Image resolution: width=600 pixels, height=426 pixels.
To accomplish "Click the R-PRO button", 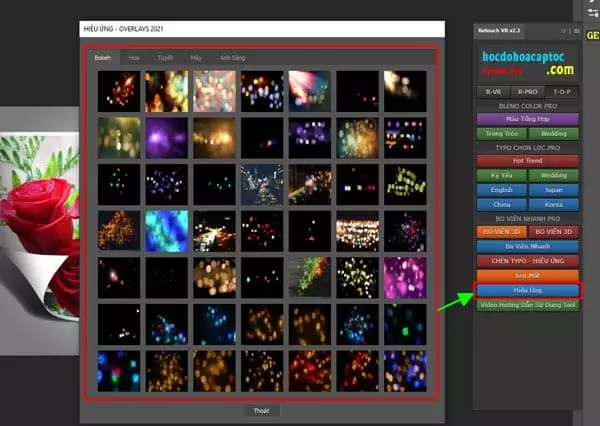I will coord(527,91).
